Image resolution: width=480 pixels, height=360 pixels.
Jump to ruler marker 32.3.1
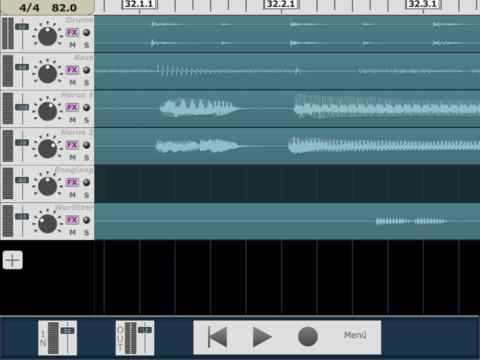tap(423, 4)
